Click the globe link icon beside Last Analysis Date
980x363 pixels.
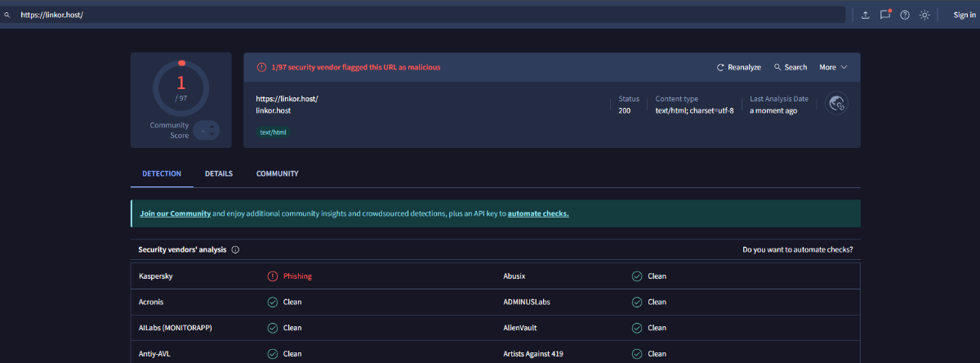click(836, 103)
